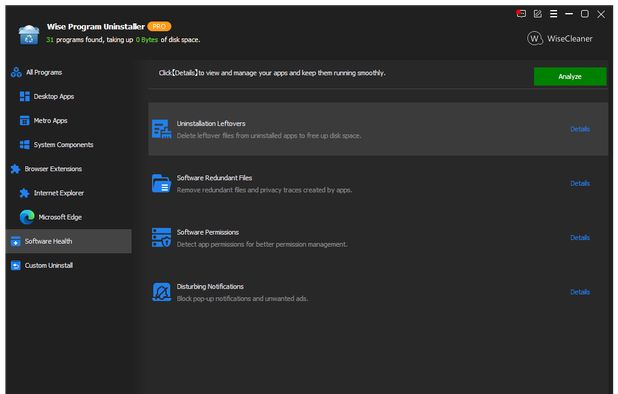This screenshot has width=618, height=394.
Task: Click 'Remove redundant files and privacy traces' description
Action: coord(264,190)
